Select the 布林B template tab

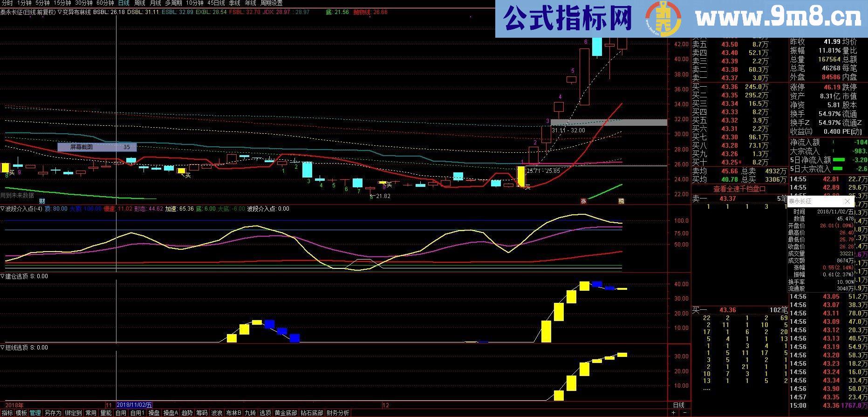click(x=233, y=413)
